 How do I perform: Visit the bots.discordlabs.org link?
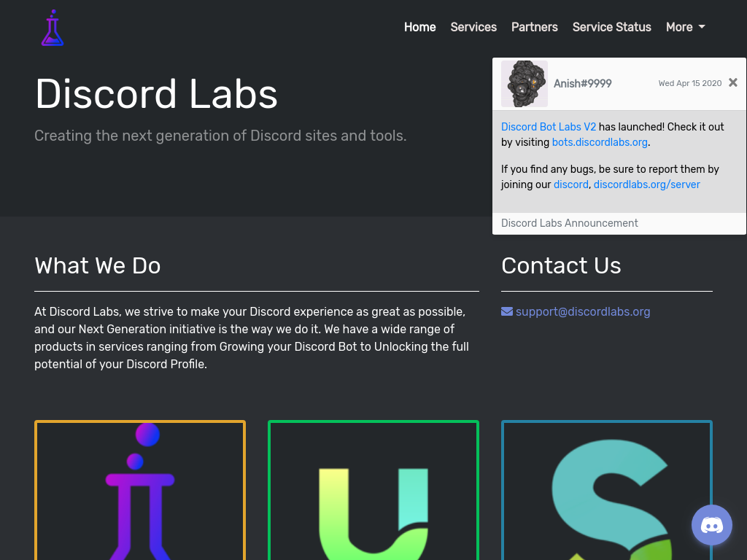tap(600, 142)
